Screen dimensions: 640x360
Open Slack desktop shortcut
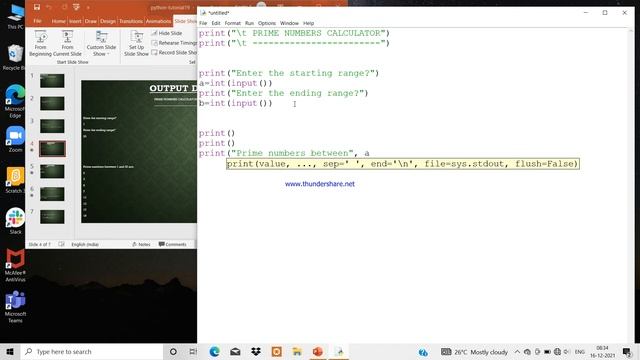tap(15, 221)
